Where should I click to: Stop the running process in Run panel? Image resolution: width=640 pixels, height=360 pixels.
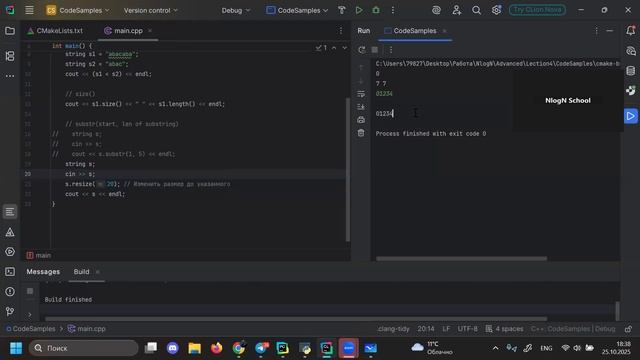click(x=375, y=50)
